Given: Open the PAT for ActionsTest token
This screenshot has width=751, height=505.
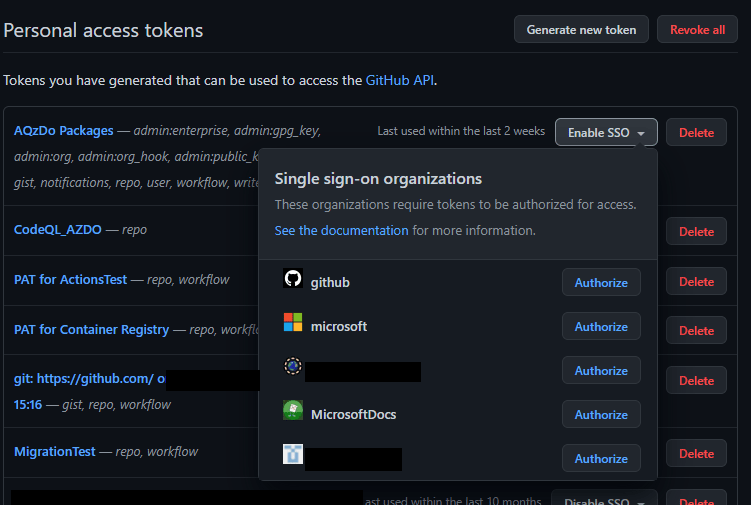Looking at the screenshot, I should (x=70, y=279).
